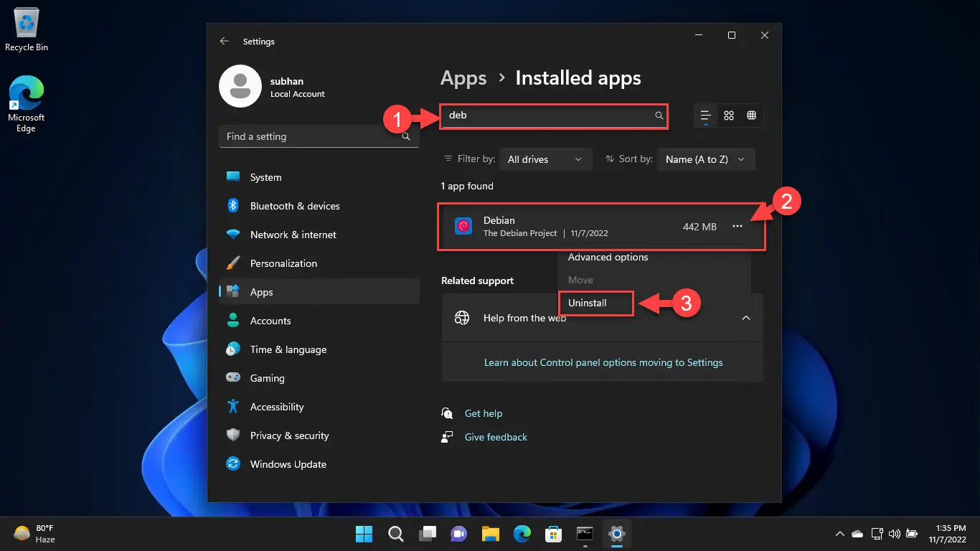
Task: Open Learn about Control panel options link
Action: point(603,362)
